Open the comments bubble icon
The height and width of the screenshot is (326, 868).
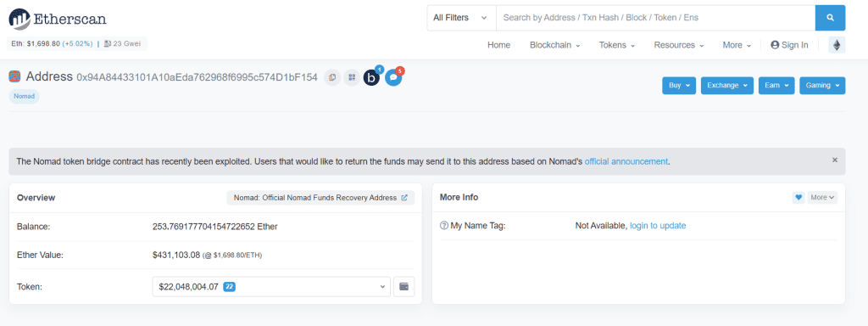pos(393,77)
